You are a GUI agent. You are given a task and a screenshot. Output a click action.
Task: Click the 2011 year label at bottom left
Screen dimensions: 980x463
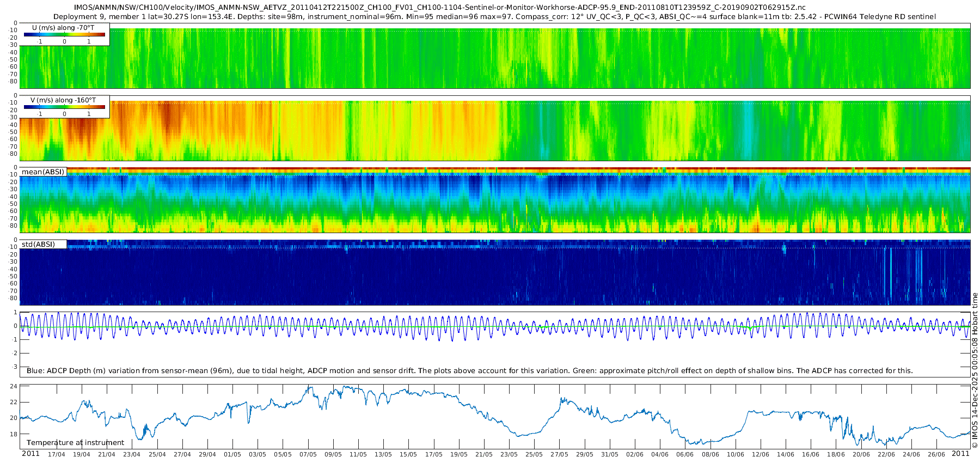pos(30,454)
